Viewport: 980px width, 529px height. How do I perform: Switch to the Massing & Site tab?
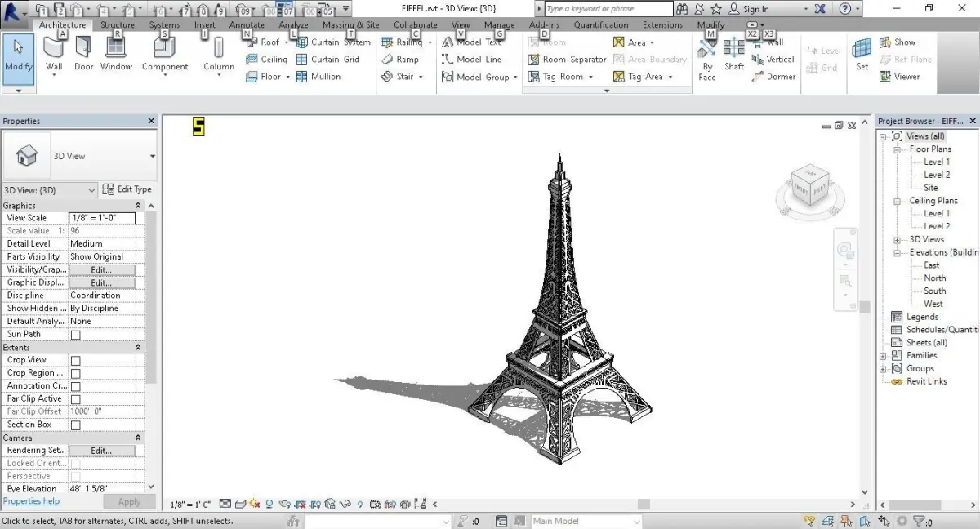click(351, 25)
